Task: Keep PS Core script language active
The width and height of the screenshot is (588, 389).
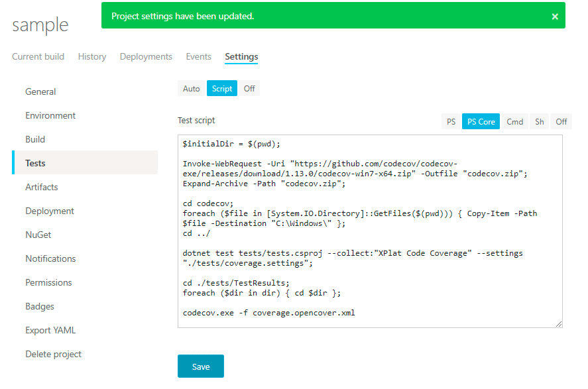Action: 480,121
